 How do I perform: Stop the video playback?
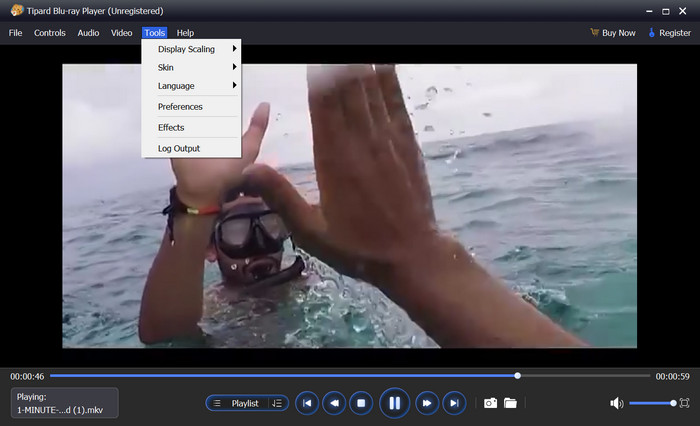click(363, 403)
